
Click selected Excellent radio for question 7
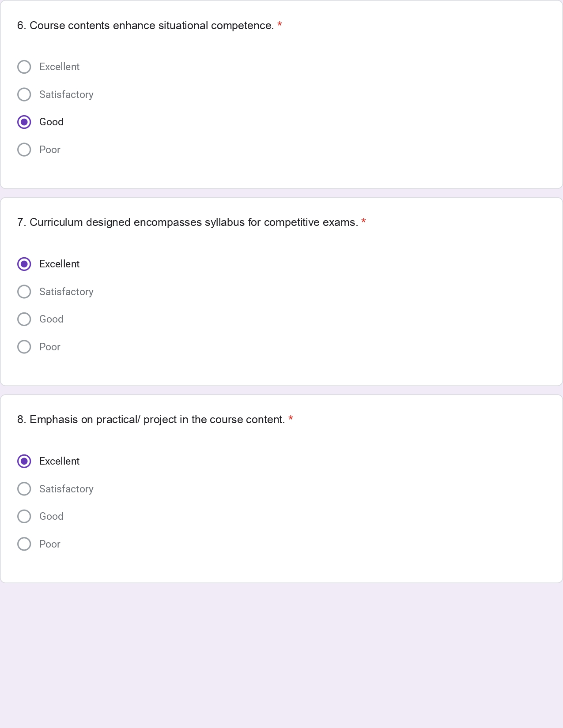24,264
